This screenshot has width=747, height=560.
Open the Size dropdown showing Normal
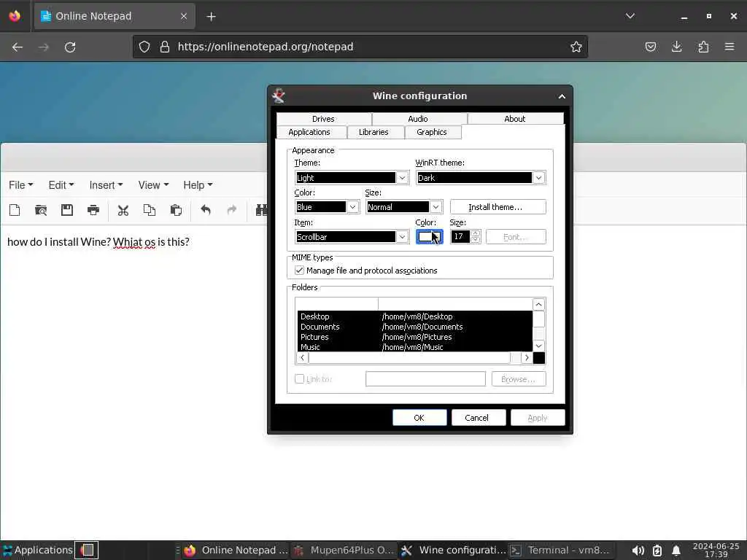click(404, 207)
